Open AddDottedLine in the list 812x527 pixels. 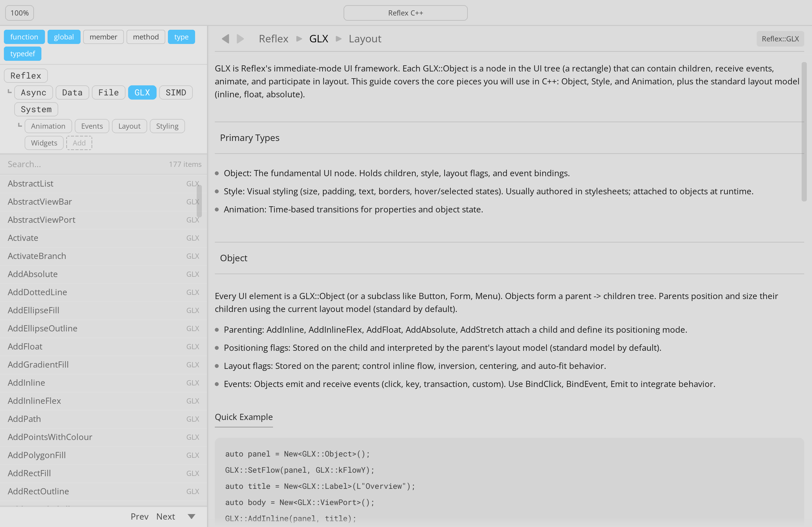click(x=104, y=292)
